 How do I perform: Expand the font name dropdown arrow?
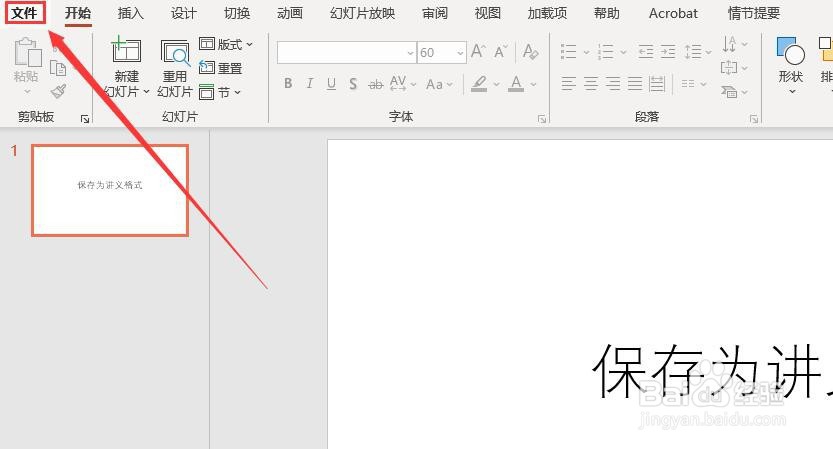tap(410, 53)
